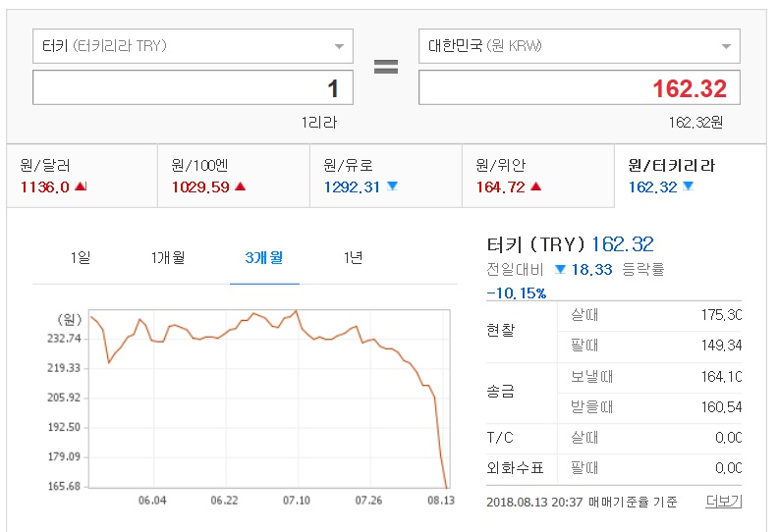Screen dimensions: 779x532
Task: Show the 1개월 chart period
Action: [168, 257]
